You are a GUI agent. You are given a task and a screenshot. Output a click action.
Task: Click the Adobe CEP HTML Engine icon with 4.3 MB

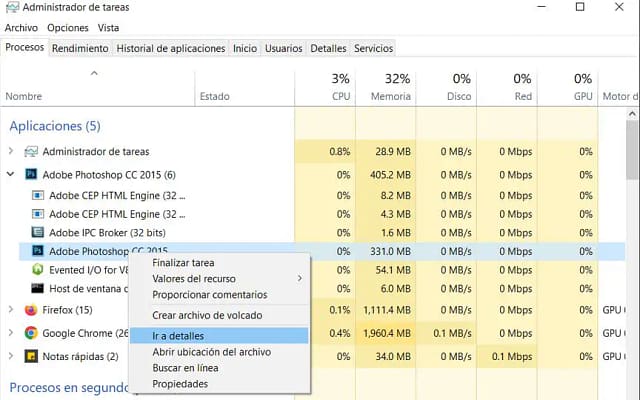click(38, 214)
